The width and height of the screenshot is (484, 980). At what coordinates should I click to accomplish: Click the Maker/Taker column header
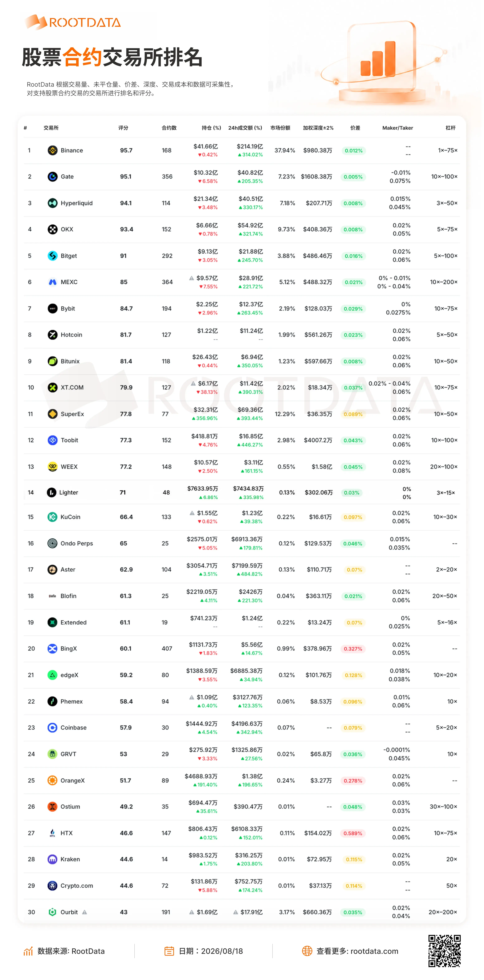coord(398,128)
